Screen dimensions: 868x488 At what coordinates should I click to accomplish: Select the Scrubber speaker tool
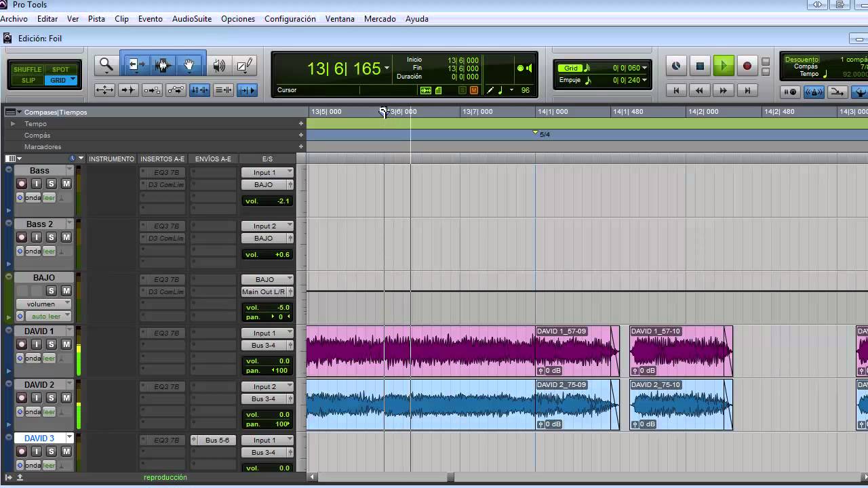[219, 66]
